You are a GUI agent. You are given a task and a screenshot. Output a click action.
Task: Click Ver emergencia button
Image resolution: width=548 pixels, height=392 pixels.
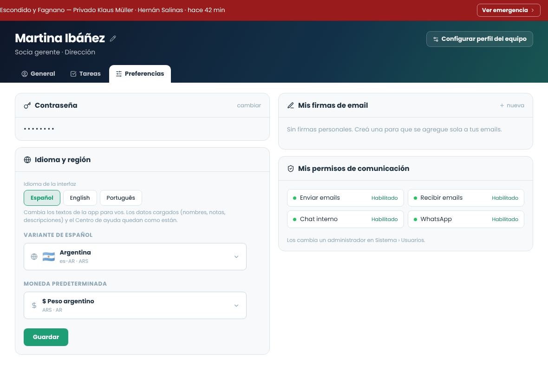tap(509, 10)
